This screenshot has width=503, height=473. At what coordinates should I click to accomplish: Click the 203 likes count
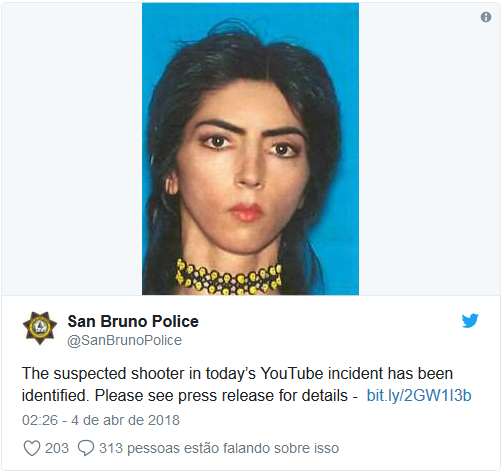pos(57,448)
